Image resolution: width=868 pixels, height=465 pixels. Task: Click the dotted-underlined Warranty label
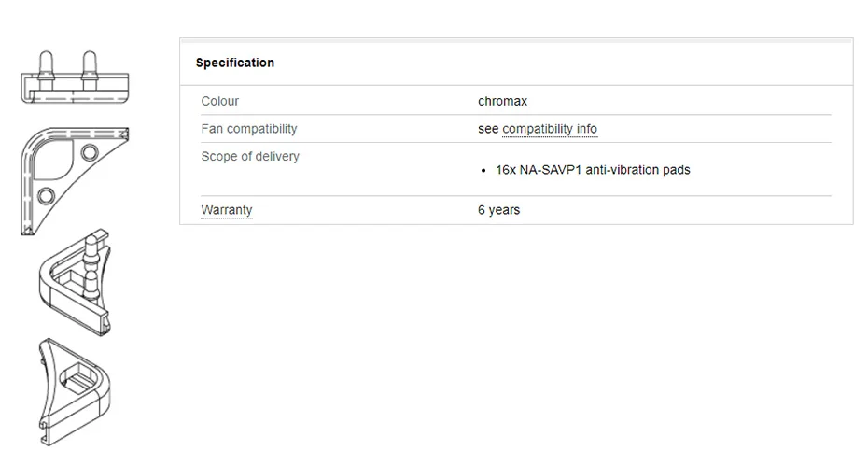click(227, 210)
